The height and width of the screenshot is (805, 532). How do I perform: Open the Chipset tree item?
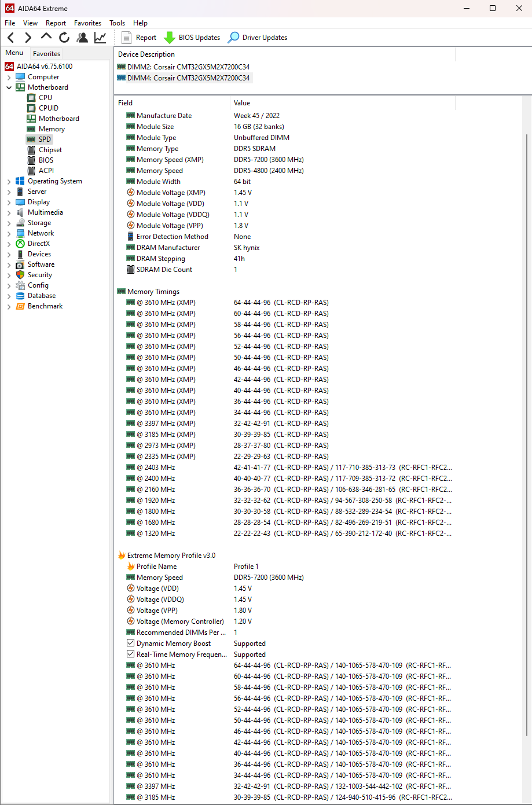pyautogui.click(x=50, y=150)
